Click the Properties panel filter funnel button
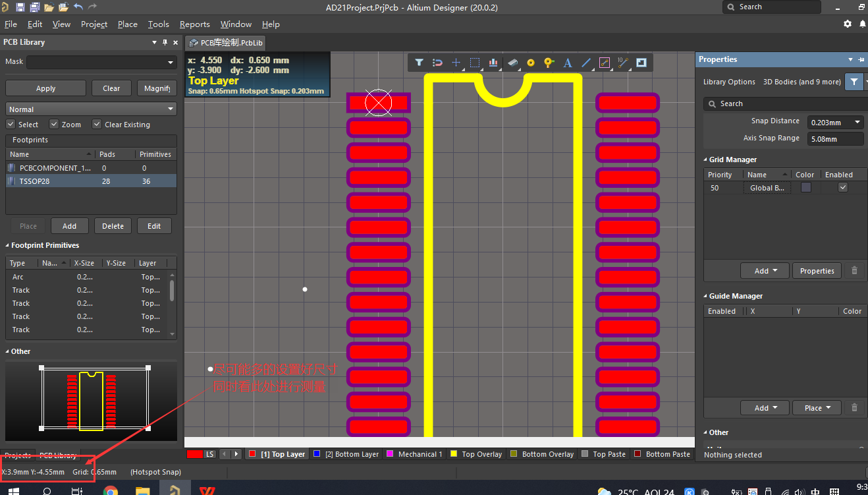The image size is (868, 495). point(854,82)
